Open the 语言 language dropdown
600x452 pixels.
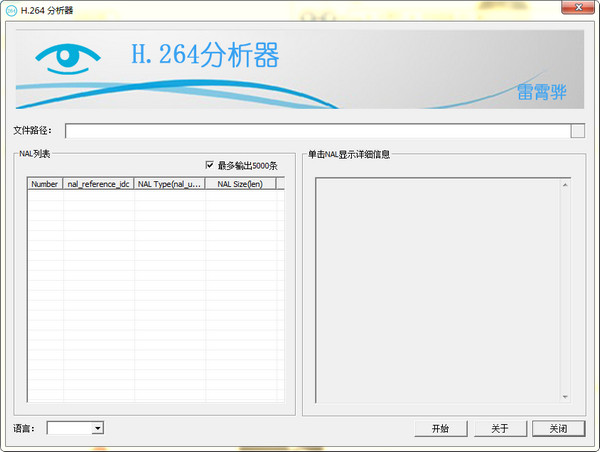(97, 428)
